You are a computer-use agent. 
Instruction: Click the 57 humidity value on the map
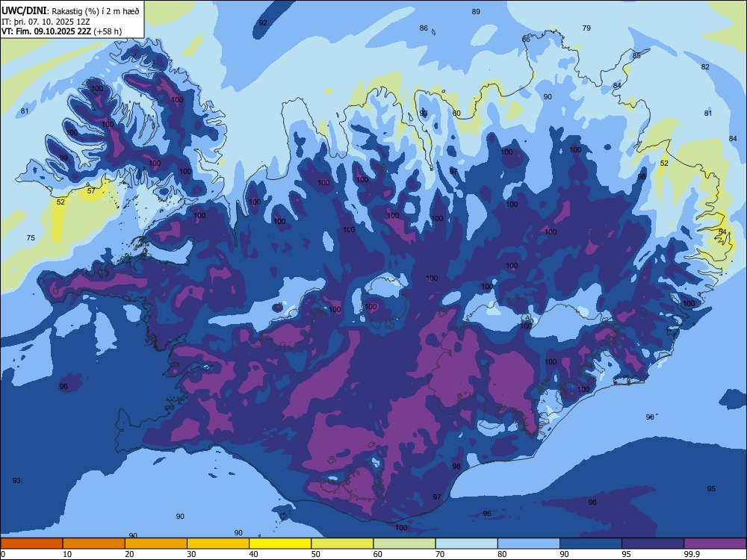tap(91, 191)
